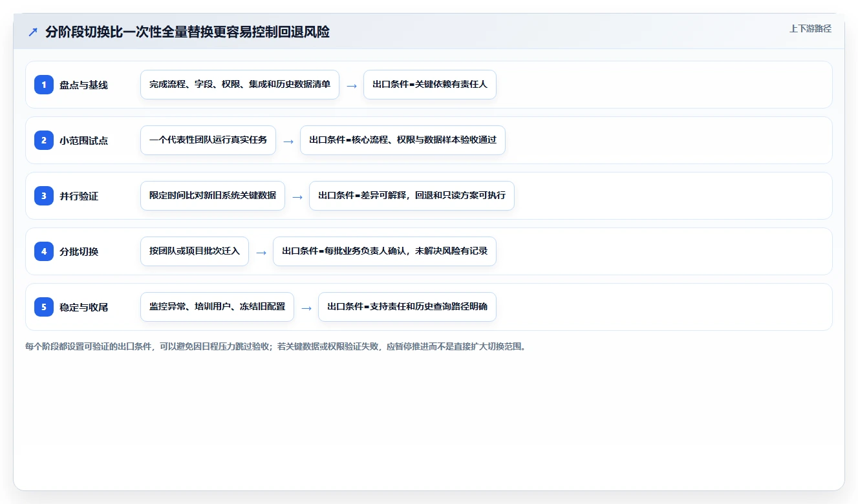Select the step 1 number badge
This screenshot has width=858, height=504.
click(44, 85)
